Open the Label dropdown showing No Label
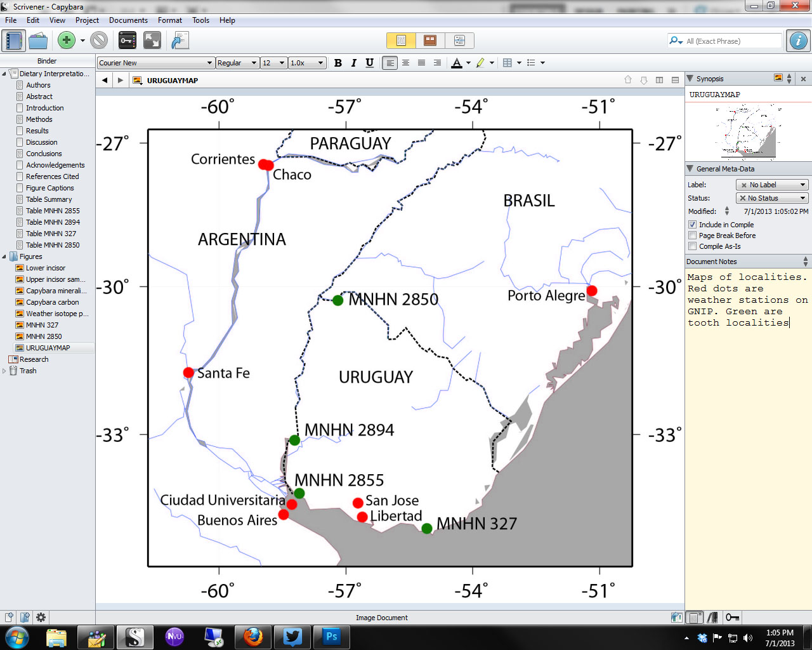Screen dimensions: 812x650 [772, 185]
